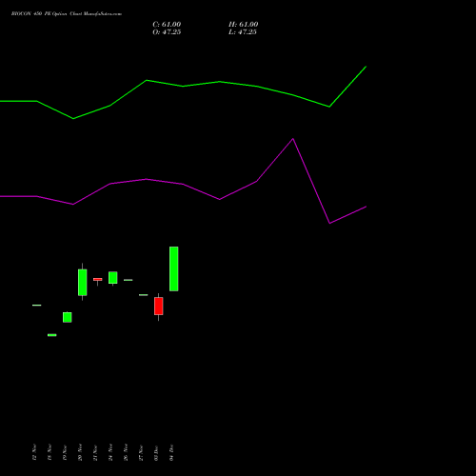Select the flat dash candle for 12 Nov

point(37,305)
